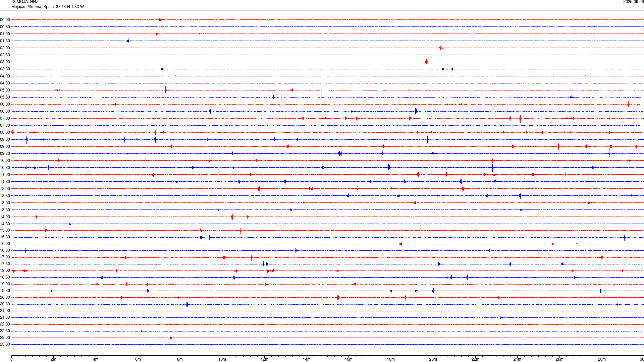Select the 18:30 time label
Screen dimensions: 644x362
[5, 277]
